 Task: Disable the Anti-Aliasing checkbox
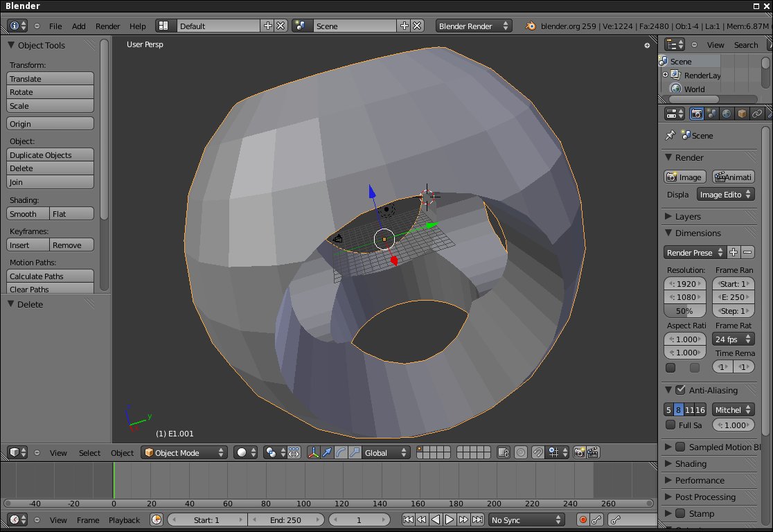coord(680,390)
